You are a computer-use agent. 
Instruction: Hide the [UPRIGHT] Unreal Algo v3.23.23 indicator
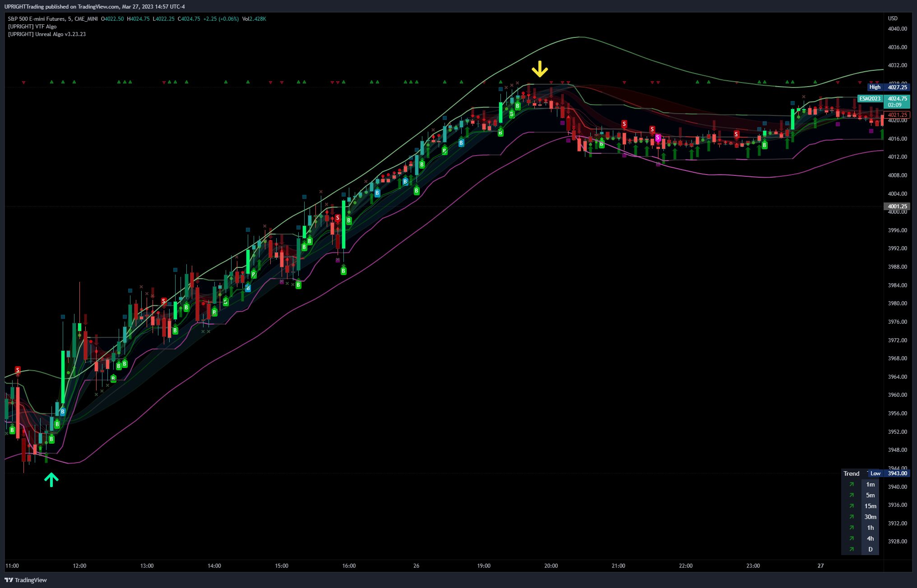[x=46, y=34]
